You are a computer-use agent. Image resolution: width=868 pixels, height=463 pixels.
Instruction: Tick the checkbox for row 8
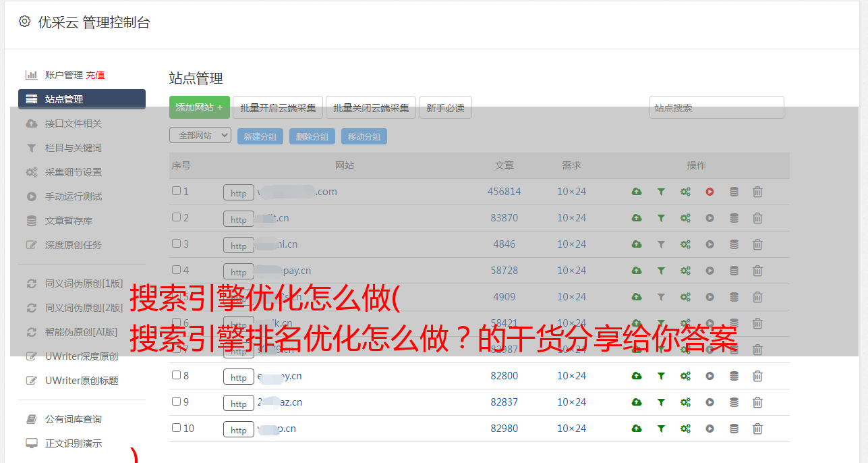[x=176, y=375]
